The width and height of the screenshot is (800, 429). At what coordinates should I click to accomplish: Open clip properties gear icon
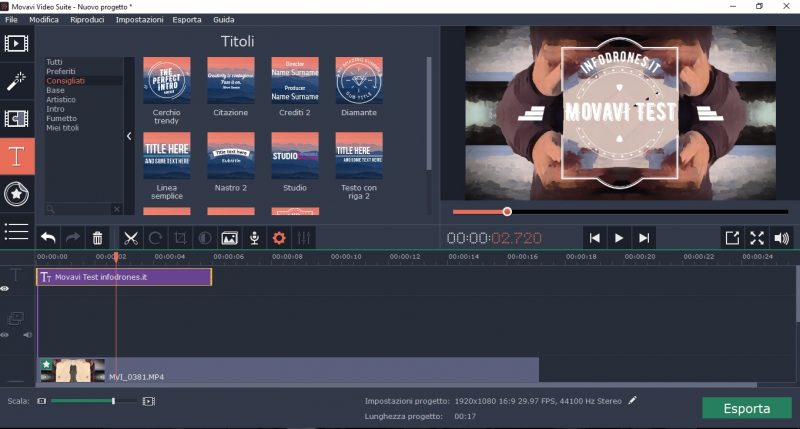point(279,238)
